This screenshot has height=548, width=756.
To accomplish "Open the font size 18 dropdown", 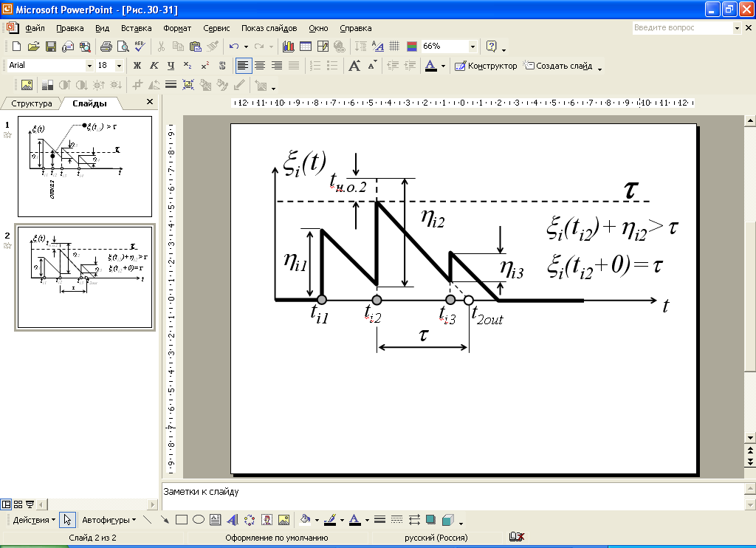I will click(119, 66).
